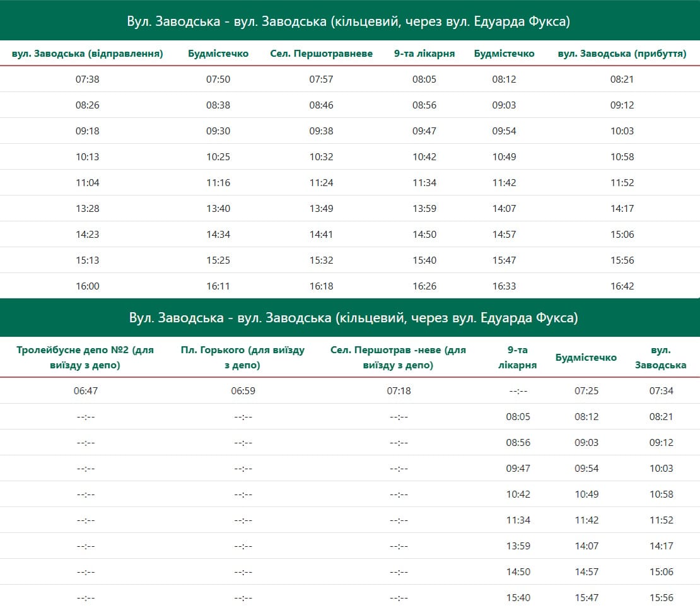Select the 09:30 Будмістечко time cell
The width and height of the screenshot is (700, 608).
coord(218,131)
